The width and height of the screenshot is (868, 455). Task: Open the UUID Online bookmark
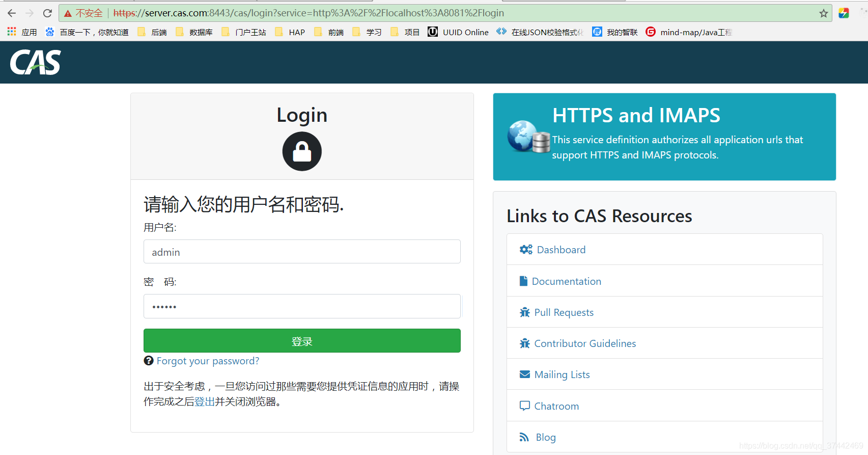pos(458,32)
